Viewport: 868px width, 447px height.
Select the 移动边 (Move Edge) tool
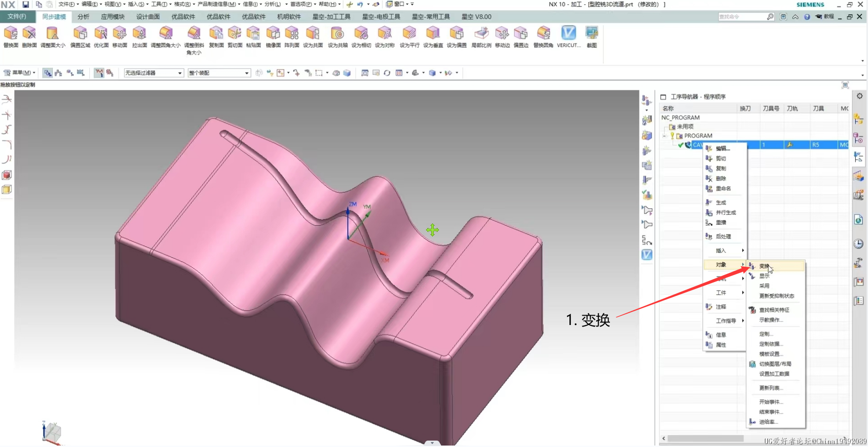tap(502, 37)
